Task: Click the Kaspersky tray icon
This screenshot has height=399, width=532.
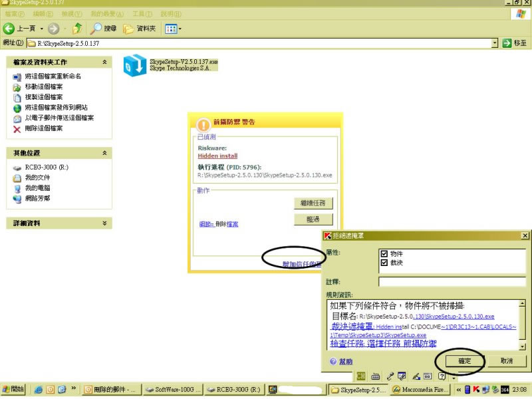Action: [x=476, y=390]
